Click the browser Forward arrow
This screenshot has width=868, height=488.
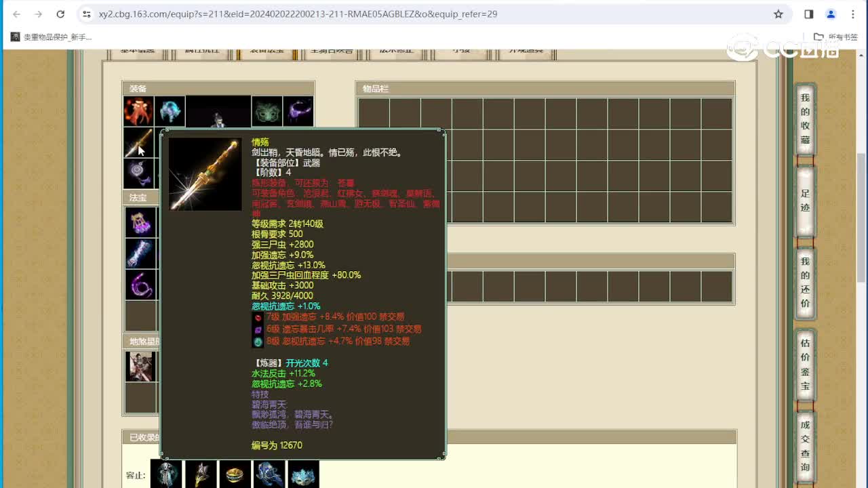pos(39,14)
